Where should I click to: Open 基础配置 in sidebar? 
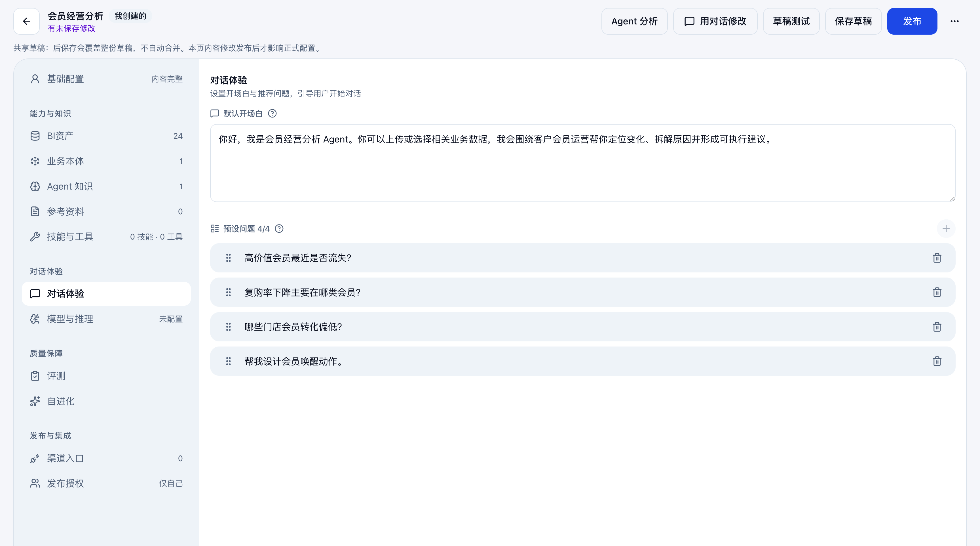tap(106, 79)
